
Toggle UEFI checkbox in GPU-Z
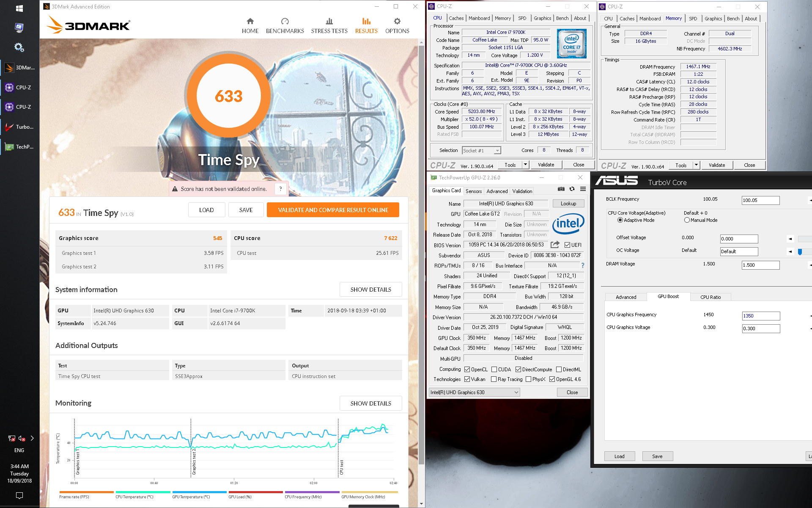pyautogui.click(x=567, y=245)
